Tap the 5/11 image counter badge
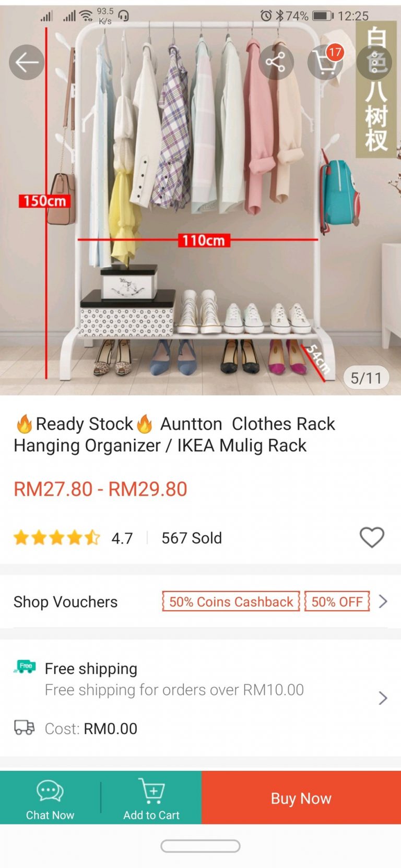Screen dimensions: 401x868 pyautogui.click(x=366, y=378)
